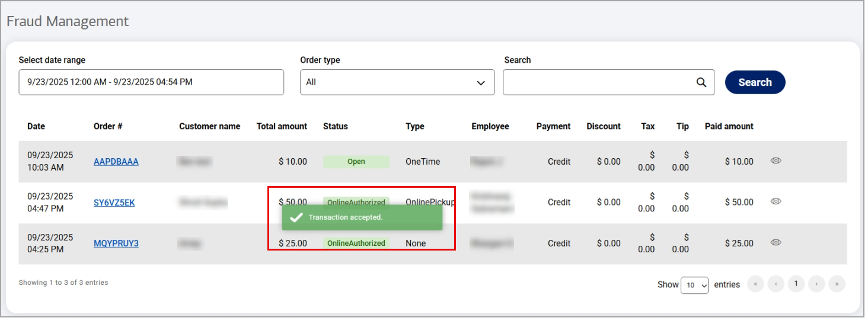Select page 1 in pagination
This screenshot has width=868, height=321.
point(796,284)
